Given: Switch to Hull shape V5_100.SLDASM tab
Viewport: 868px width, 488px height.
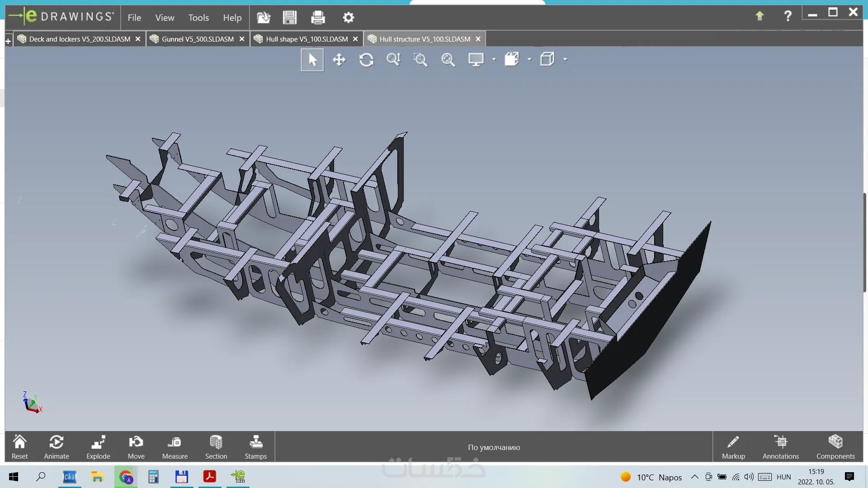Looking at the screenshot, I should (307, 39).
